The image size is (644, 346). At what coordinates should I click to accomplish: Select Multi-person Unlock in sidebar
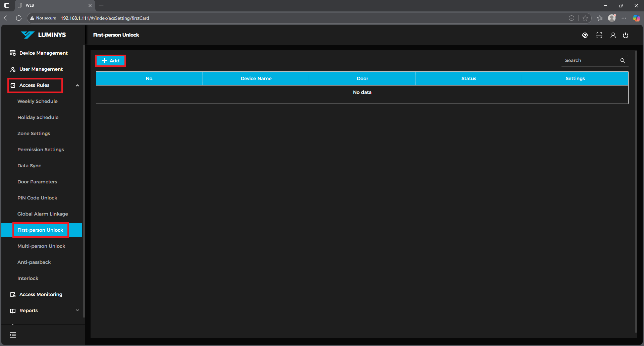[41, 246]
